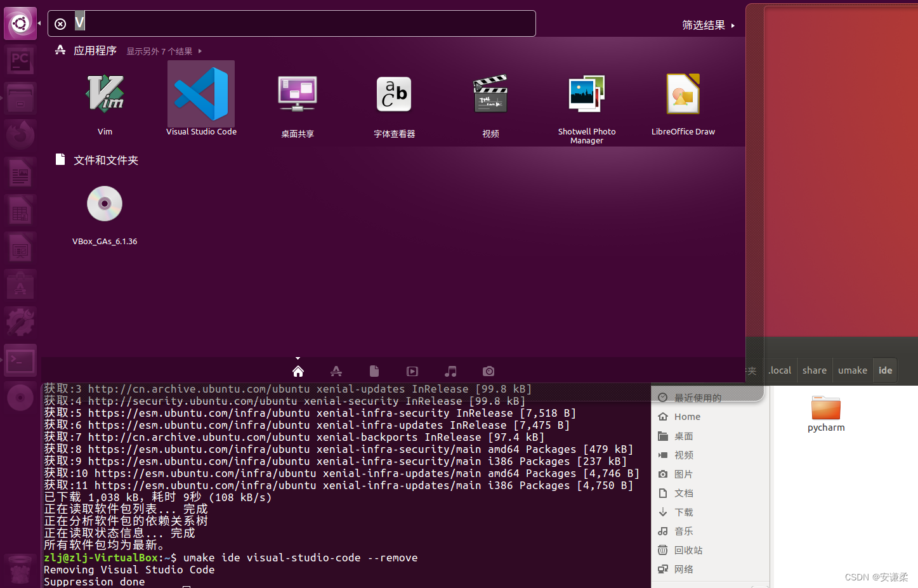Launch Firefox from the launcher
This screenshot has height=588, width=918.
[20, 134]
